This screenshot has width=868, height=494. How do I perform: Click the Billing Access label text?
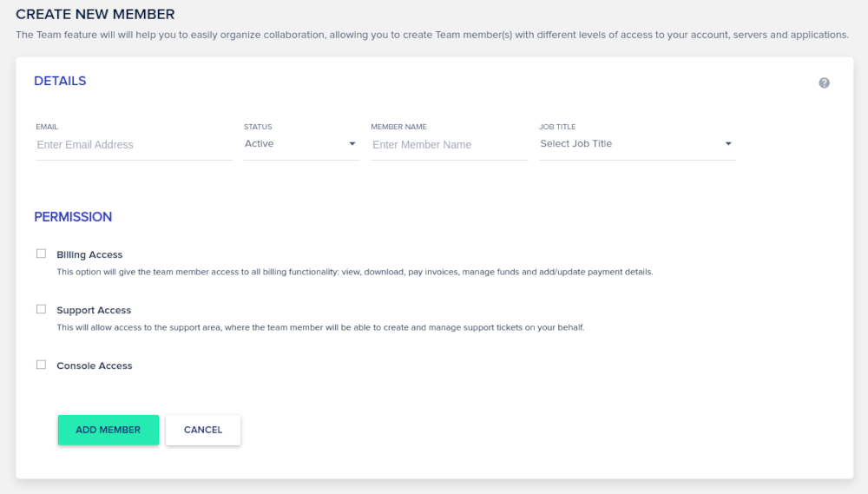(x=89, y=254)
